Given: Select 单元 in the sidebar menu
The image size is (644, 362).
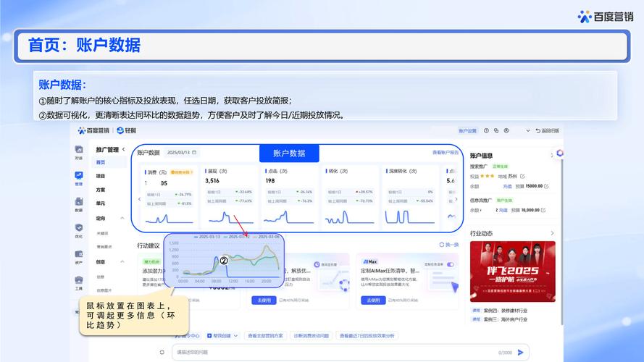Looking at the screenshot, I should 101,203.
